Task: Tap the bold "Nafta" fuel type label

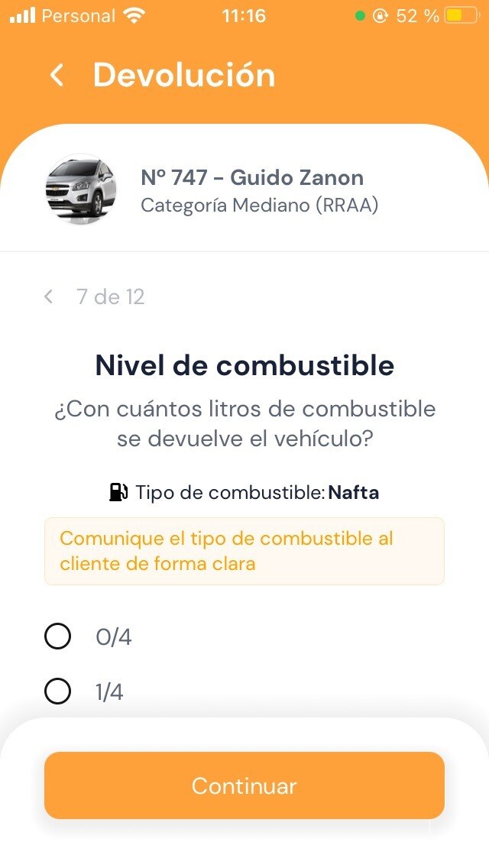Action: 354,493
